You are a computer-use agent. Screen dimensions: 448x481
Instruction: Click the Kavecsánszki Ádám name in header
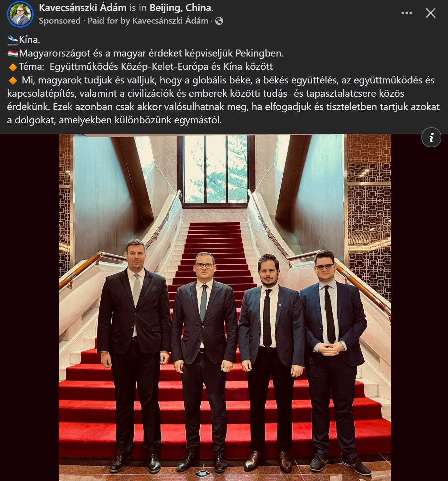pyautogui.click(x=83, y=8)
